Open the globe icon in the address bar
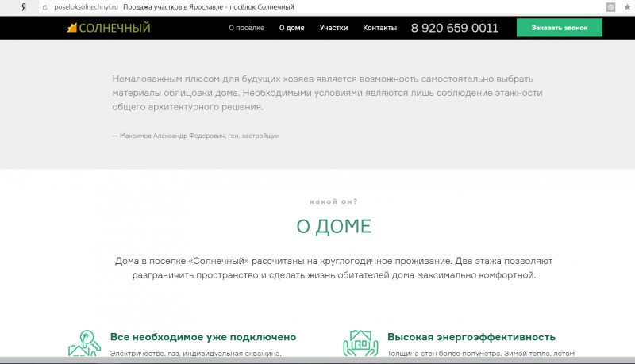 coord(610,7)
